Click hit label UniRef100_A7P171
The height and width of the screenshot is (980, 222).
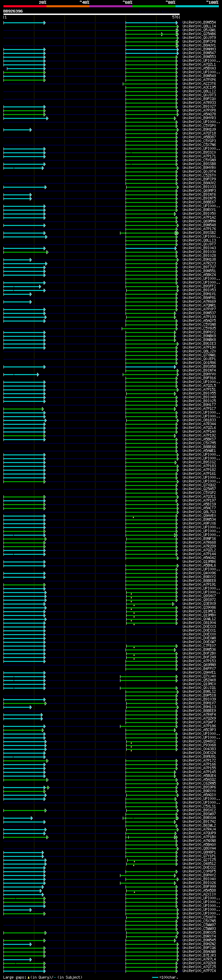pyautogui.click(x=199, y=156)
